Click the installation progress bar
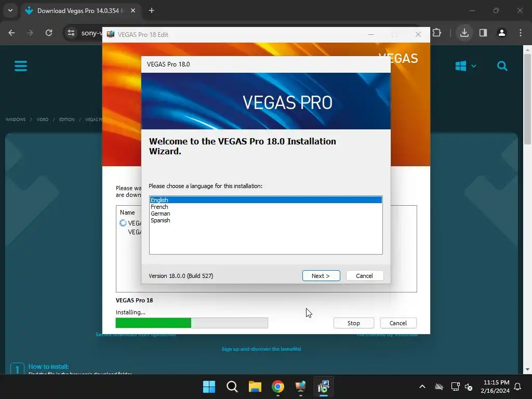 click(x=192, y=323)
